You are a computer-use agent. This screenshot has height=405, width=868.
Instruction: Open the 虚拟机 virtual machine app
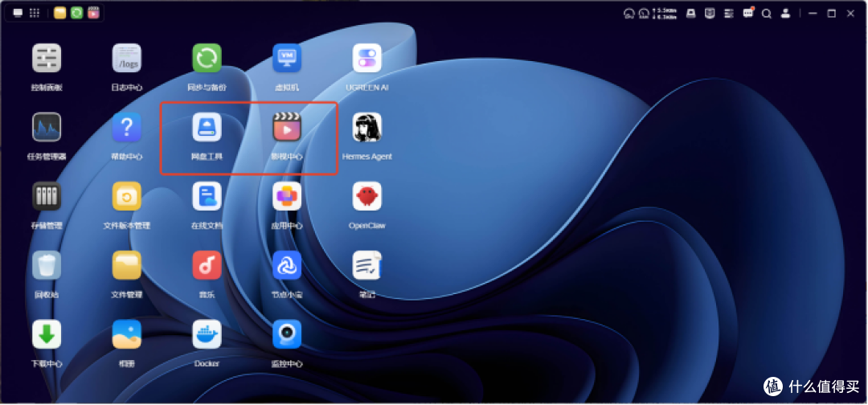(287, 58)
